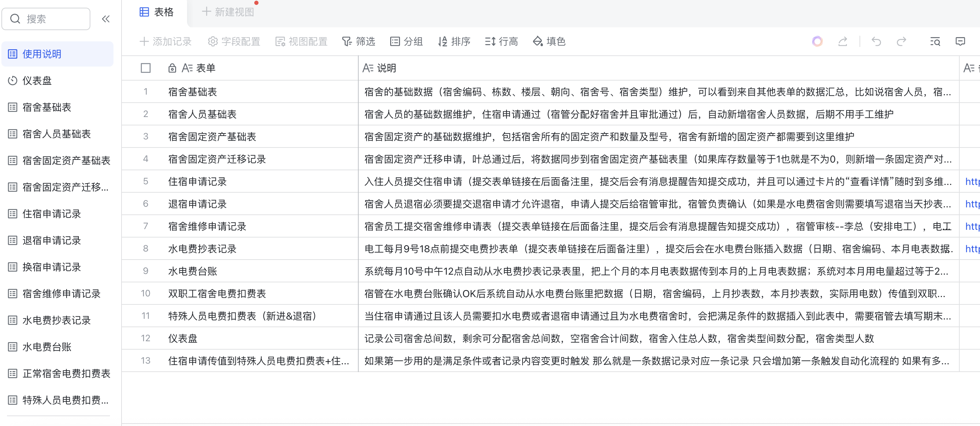
Task: Collapse the left sidebar with double chevron
Action: click(x=106, y=19)
